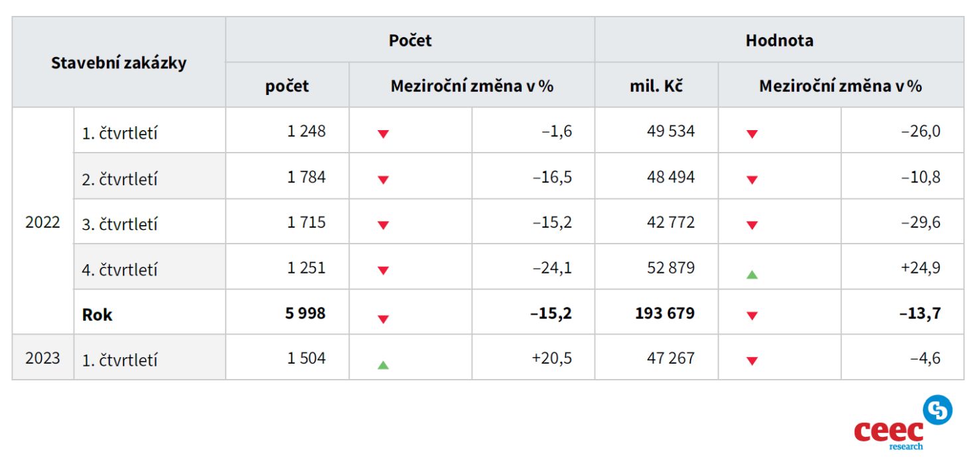Screen dimensions: 980x458
Task: Click the red down arrow beside −1,6
Action: 383,133
